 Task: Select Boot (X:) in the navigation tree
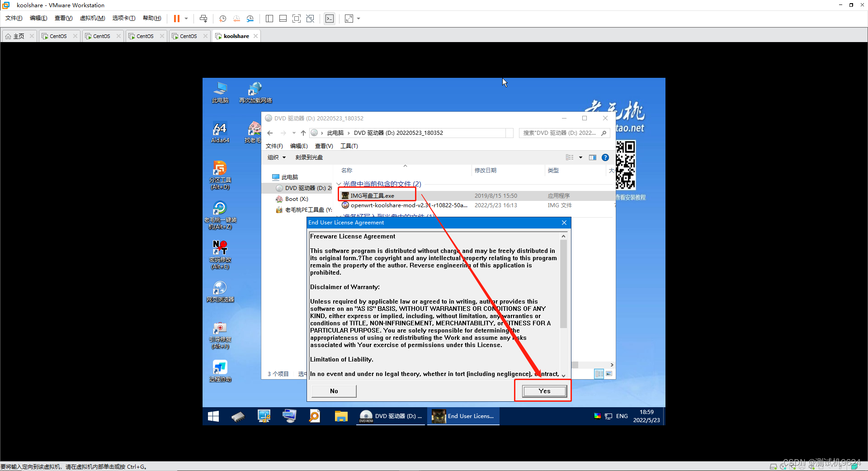[x=292, y=199]
